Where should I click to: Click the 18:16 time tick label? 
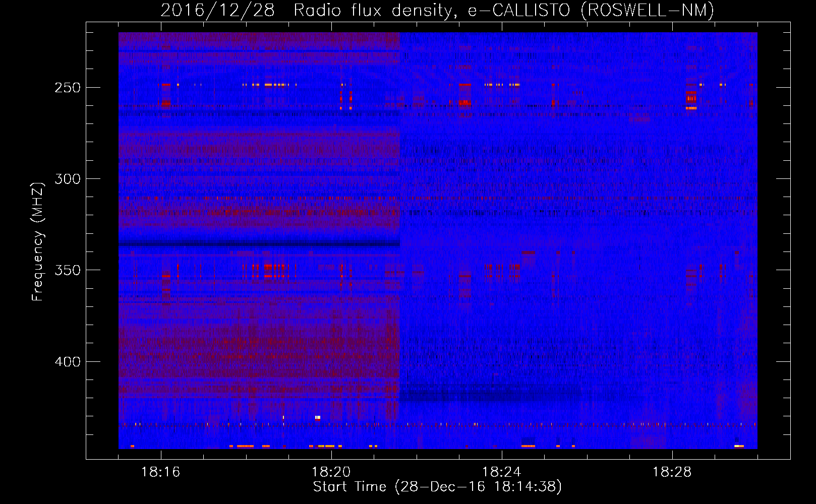[x=161, y=472]
